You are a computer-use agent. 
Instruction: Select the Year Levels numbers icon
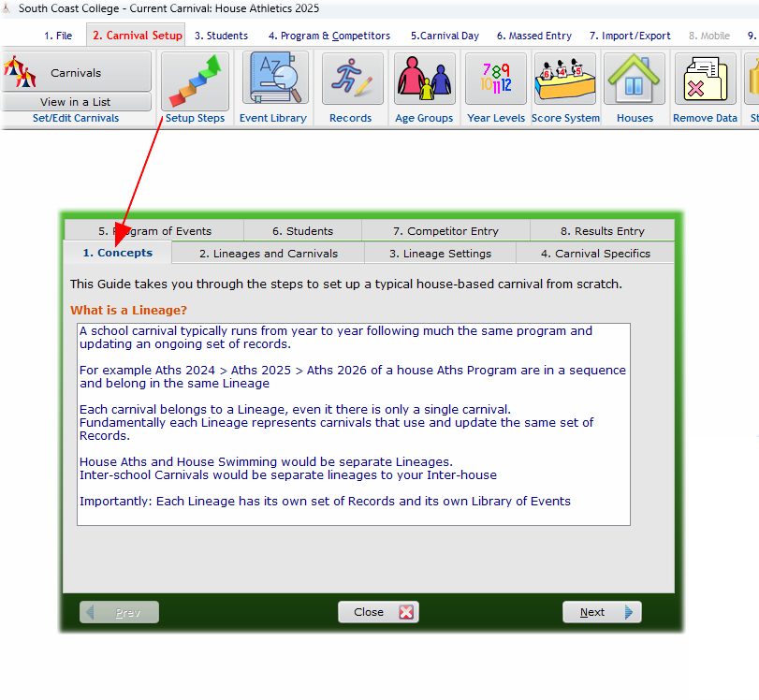point(496,80)
